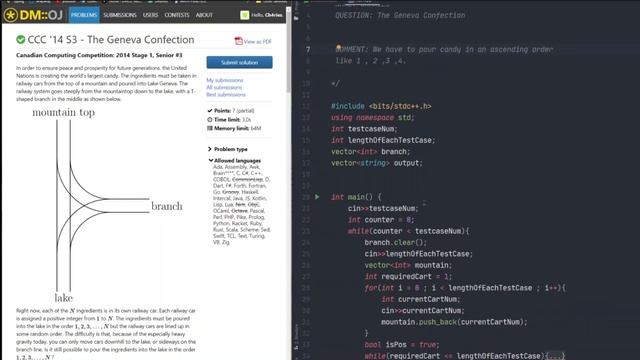This screenshot has height=360, width=640.
Task: Expand the folded while block ellipsis
Action: (x=555, y=356)
